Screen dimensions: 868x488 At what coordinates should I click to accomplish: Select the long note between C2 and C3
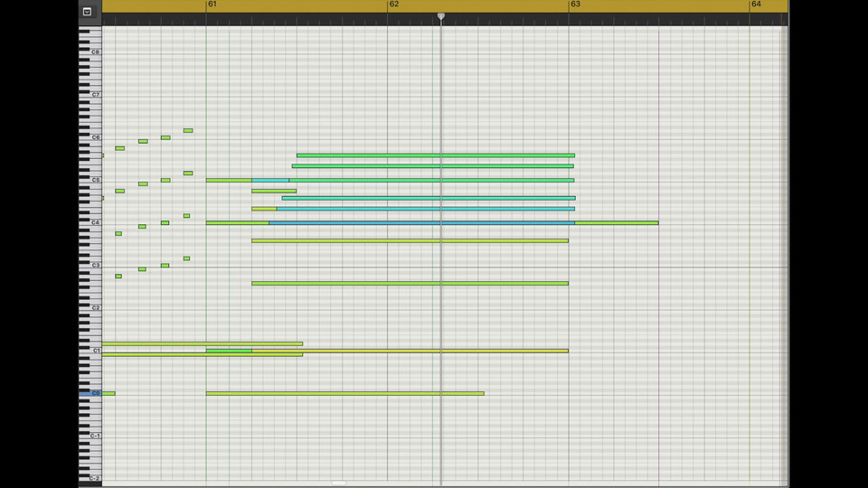point(410,283)
